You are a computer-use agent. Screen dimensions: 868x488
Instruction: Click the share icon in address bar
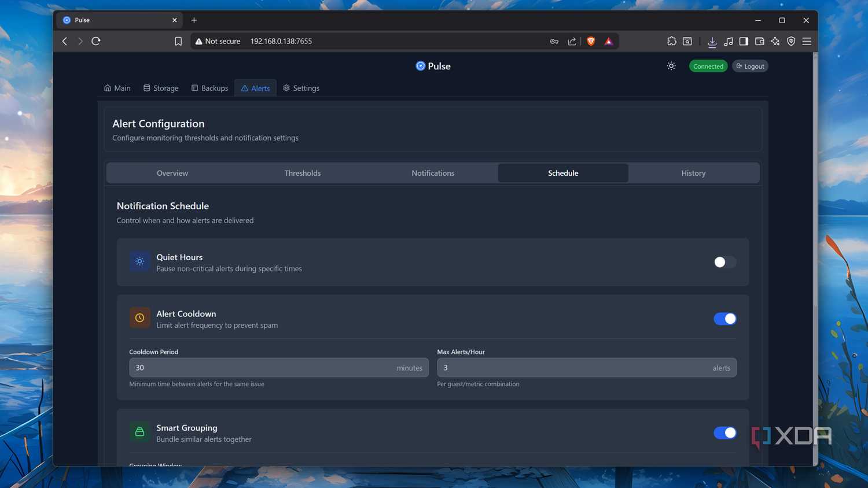572,41
